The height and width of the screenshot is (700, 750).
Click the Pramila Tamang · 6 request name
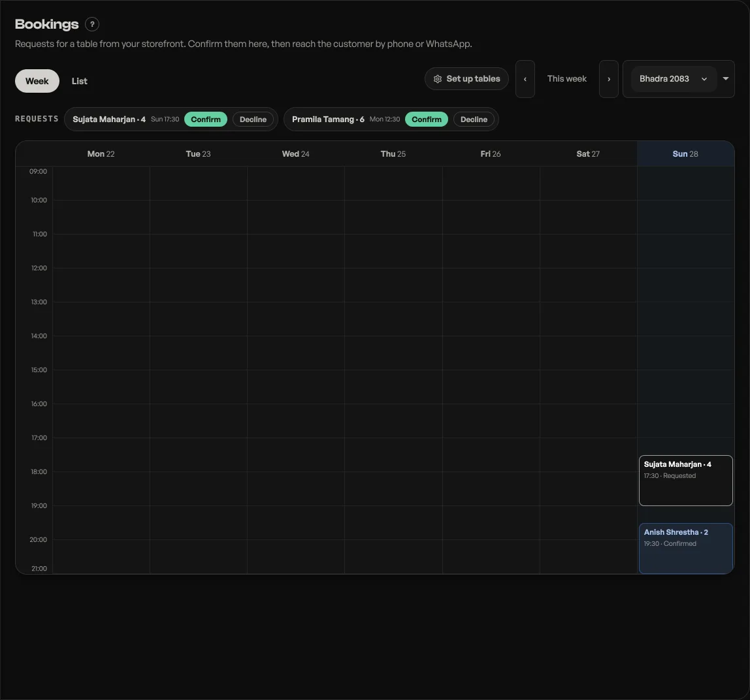coord(328,119)
